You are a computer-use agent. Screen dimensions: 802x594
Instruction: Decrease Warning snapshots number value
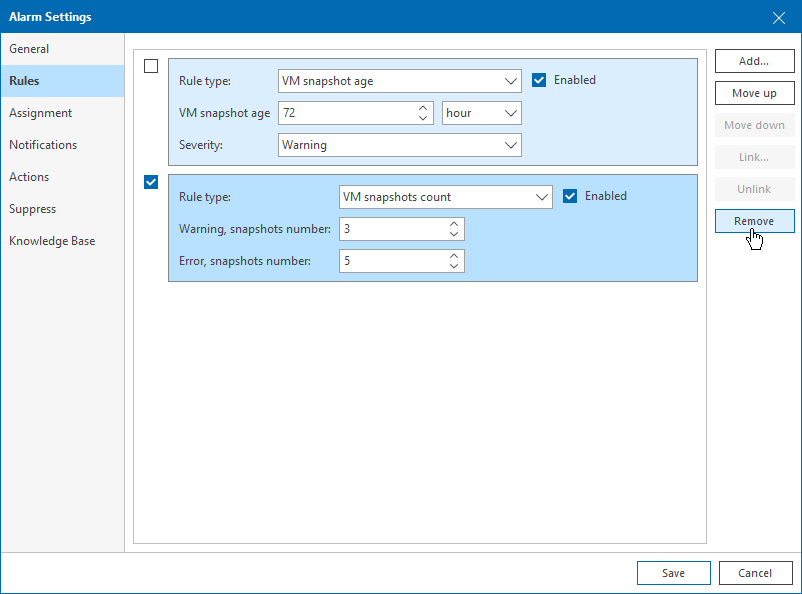[454, 234]
